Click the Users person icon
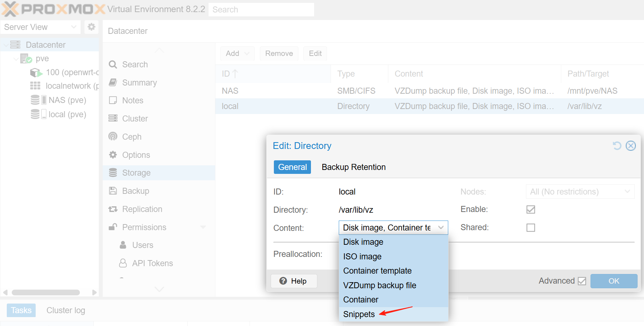This screenshot has width=644, height=326. tap(123, 245)
